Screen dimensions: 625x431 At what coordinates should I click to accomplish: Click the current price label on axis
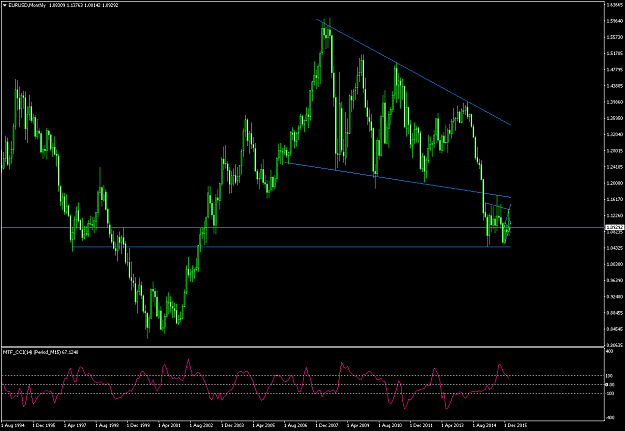point(614,227)
